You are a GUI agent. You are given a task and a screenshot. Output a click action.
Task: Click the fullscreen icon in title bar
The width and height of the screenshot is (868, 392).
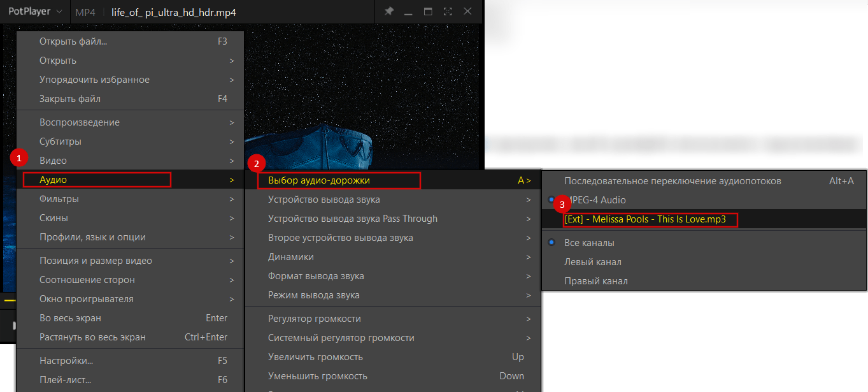pos(448,11)
